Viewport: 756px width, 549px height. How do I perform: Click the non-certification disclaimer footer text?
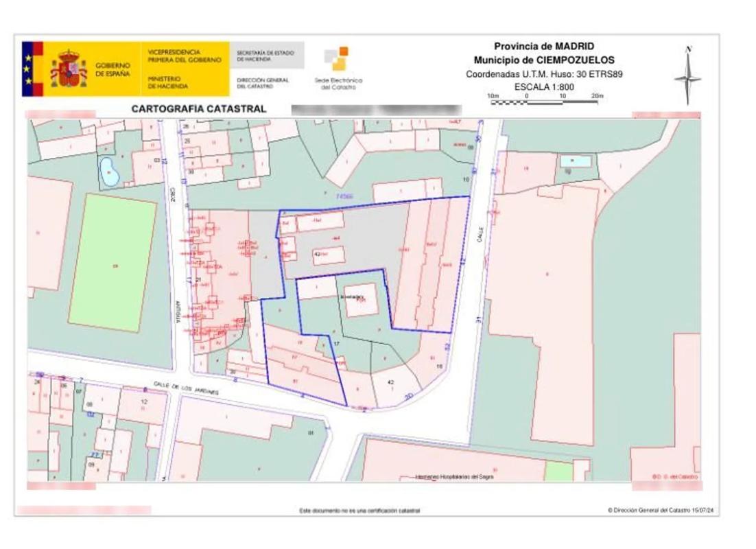[x=359, y=511]
